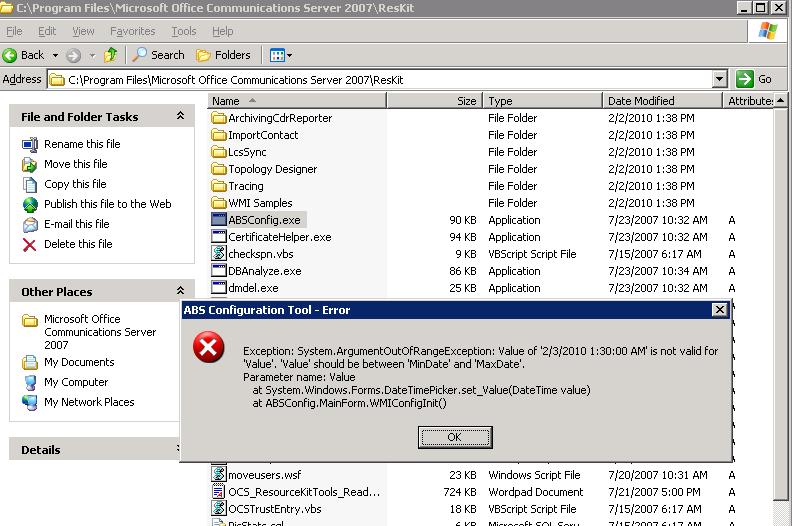
Task: Open the Tools menu
Action: [184, 31]
